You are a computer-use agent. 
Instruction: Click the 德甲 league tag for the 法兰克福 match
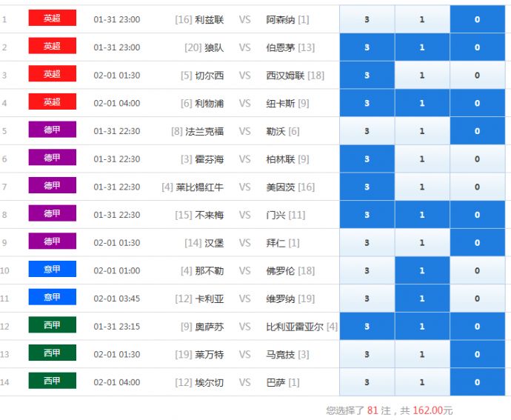click(x=52, y=130)
